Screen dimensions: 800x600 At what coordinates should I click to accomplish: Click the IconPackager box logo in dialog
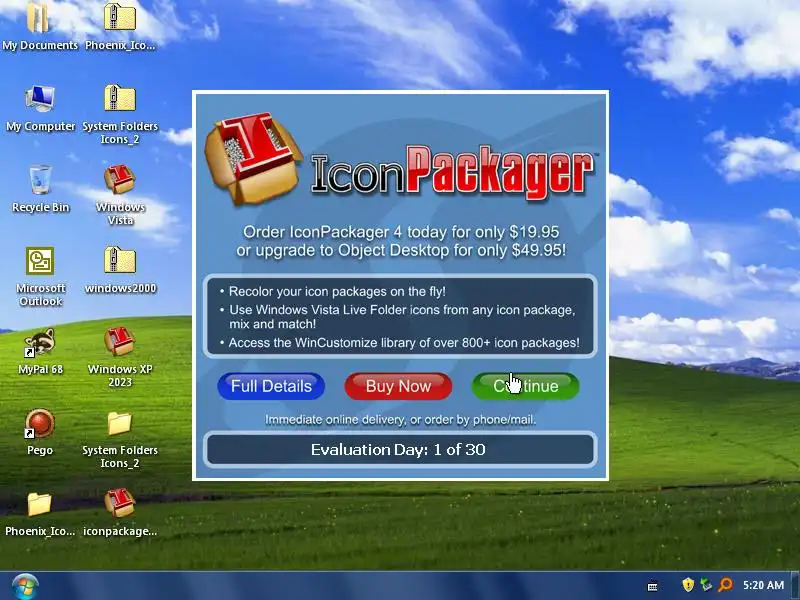coord(253,158)
